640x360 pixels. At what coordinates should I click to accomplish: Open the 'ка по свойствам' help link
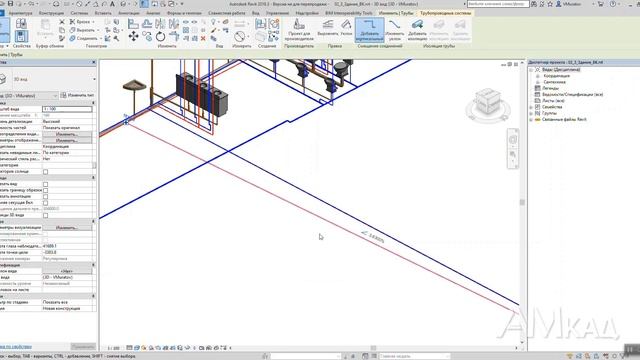point(16,347)
